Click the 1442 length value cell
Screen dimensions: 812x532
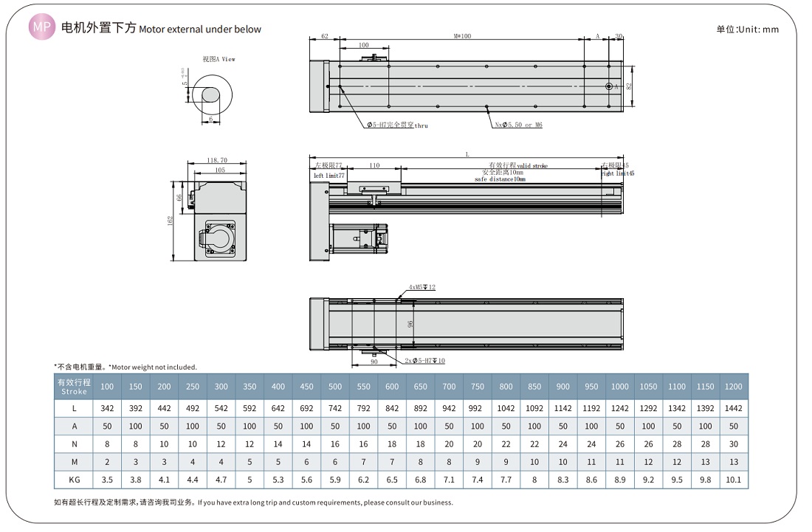point(733,408)
